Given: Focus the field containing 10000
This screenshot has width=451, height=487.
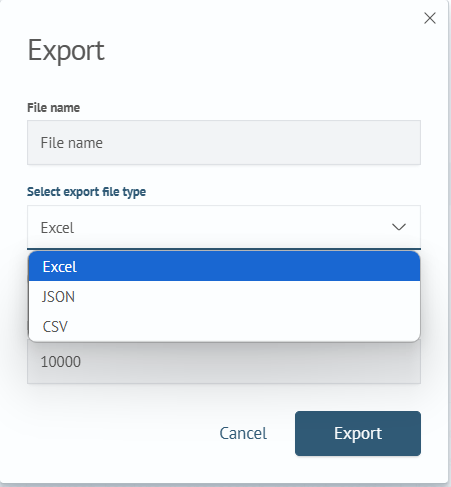Looking at the screenshot, I should tap(224, 362).
